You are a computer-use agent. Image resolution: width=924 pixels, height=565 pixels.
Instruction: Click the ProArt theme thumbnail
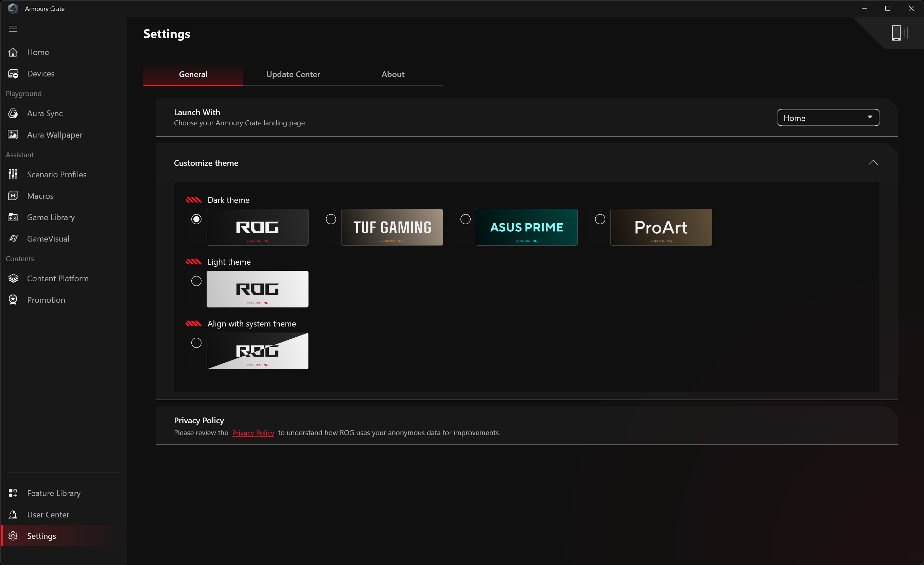click(x=661, y=227)
